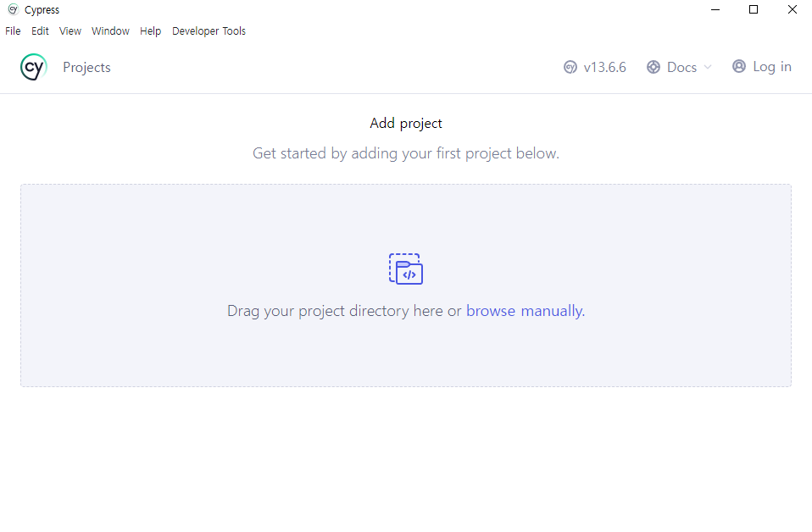The image size is (812, 532).
Task: Expand the Docs dropdown chevron
Action: coord(708,67)
